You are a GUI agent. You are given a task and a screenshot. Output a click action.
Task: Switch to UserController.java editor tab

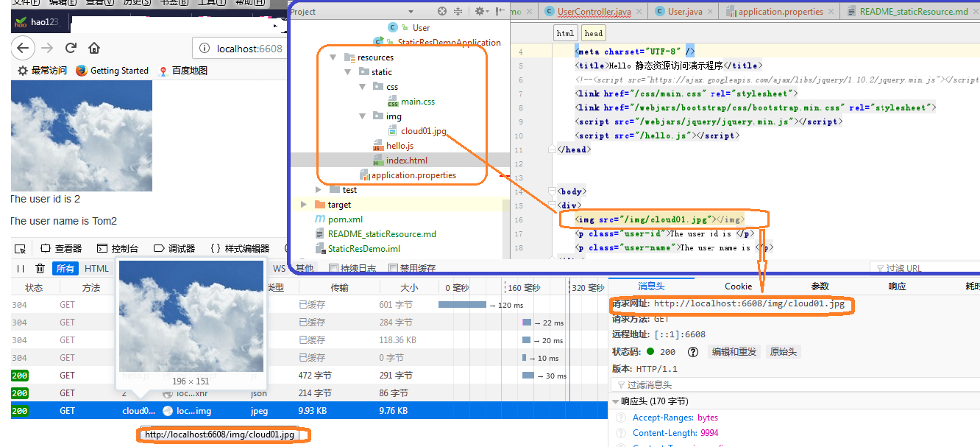[594, 12]
